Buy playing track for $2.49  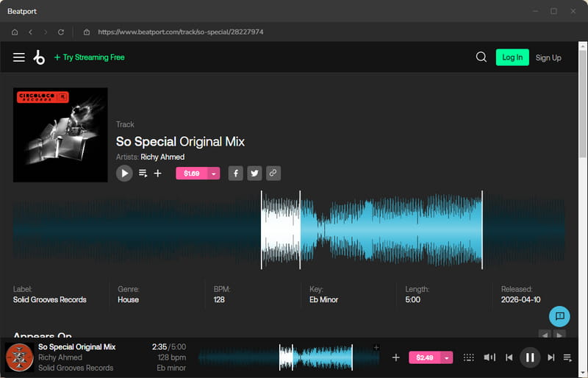click(425, 357)
